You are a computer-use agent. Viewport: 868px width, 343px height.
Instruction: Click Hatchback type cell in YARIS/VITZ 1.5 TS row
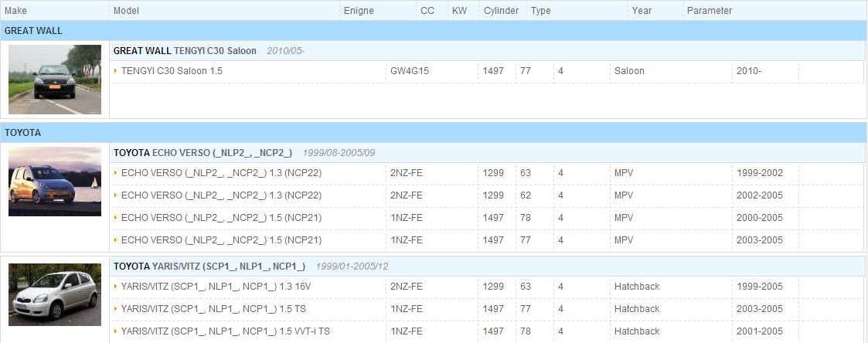click(x=637, y=309)
